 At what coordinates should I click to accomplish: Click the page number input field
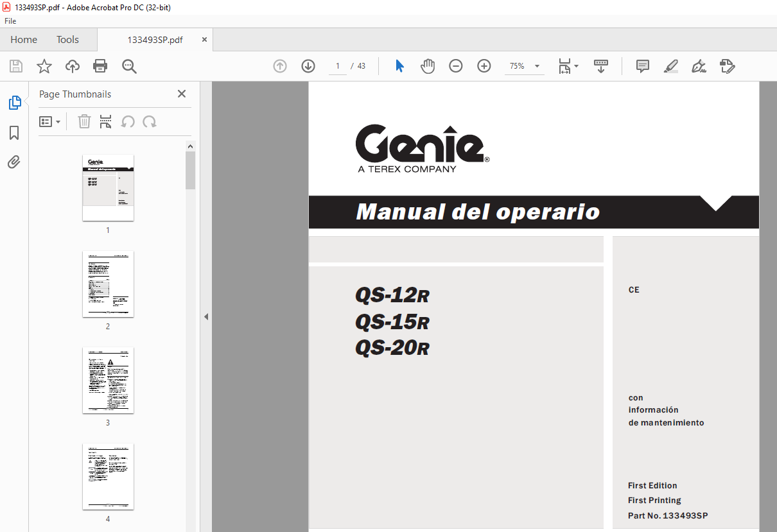click(337, 66)
